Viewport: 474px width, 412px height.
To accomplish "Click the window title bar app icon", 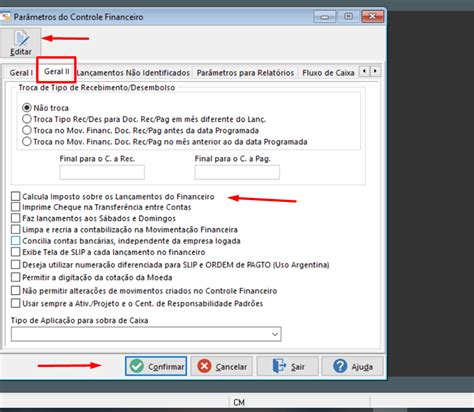I will point(5,17).
